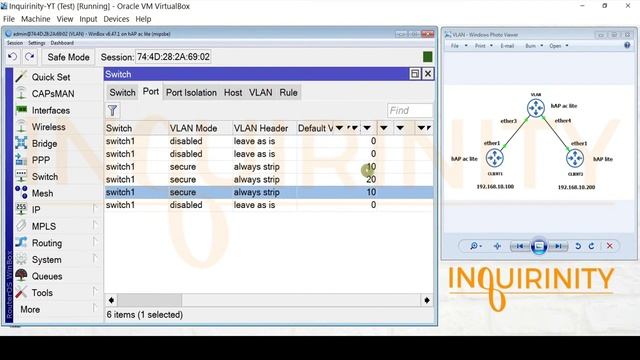Viewport: 640px width, 360px height.
Task: Click the WinBox redo arrow icon
Action: click(29, 57)
